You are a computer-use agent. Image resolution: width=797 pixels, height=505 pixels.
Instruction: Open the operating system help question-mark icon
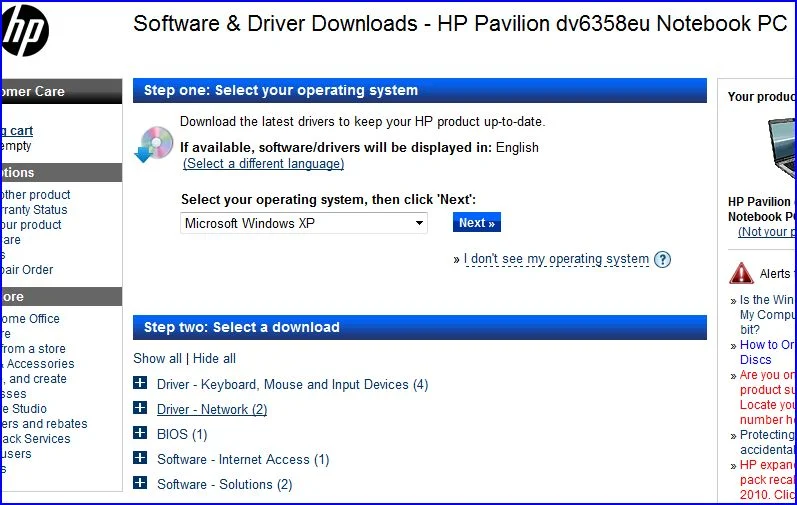(x=662, y=260)
